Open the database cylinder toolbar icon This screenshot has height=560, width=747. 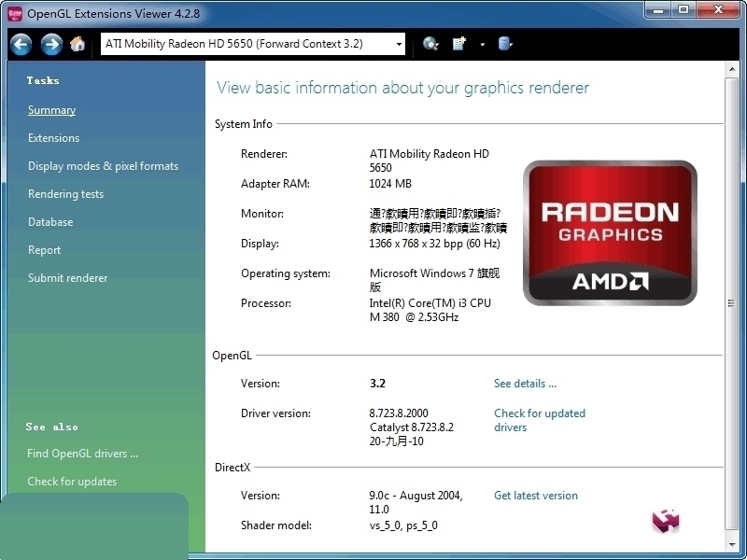pos(504,44)
